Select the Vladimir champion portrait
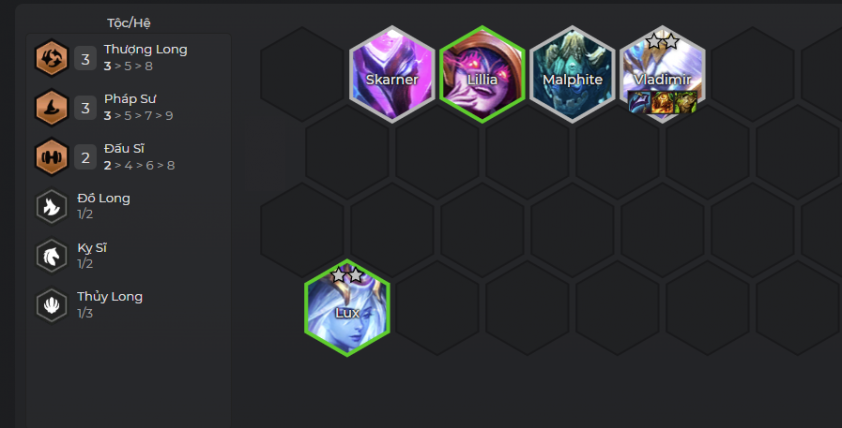This screenshot has width=842, height=428. click(663, 75)
